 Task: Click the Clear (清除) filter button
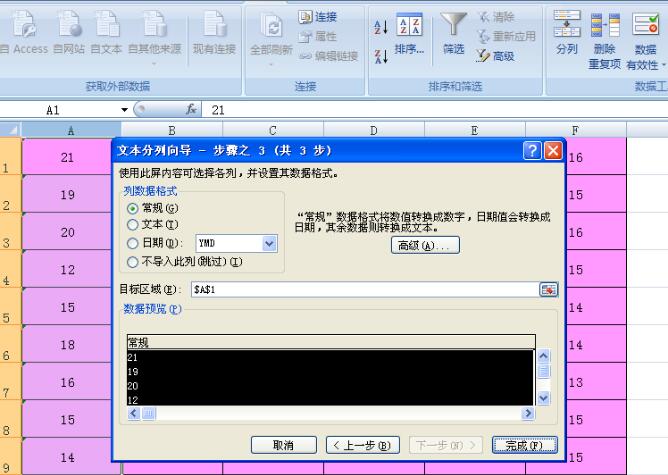pos(496,17)
